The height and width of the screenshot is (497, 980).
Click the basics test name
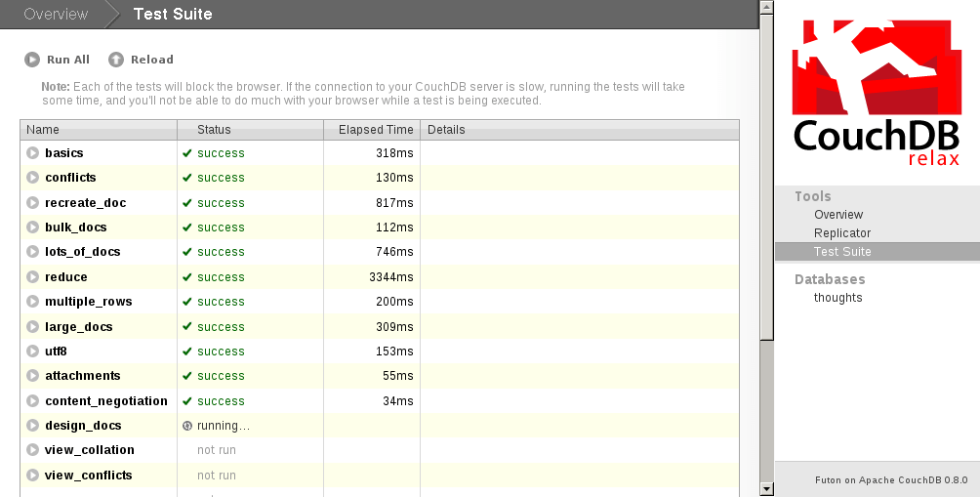pos(63,153)
